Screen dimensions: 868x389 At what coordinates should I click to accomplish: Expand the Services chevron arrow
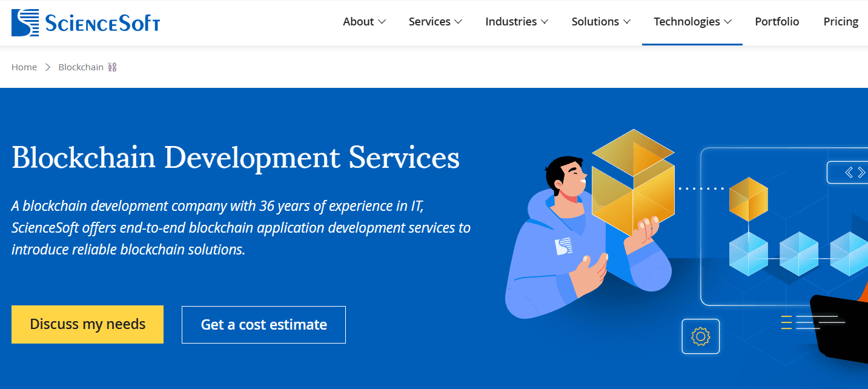pos(459,22)
